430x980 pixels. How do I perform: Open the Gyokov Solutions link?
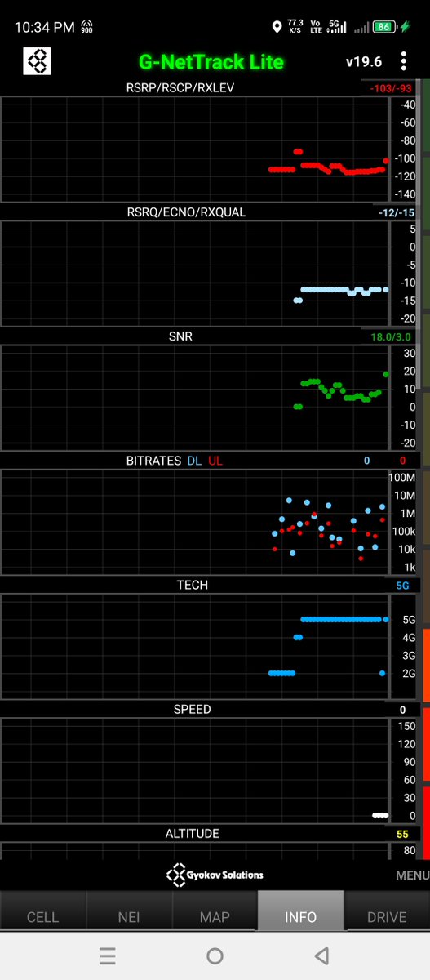click(x=215, y=875)
